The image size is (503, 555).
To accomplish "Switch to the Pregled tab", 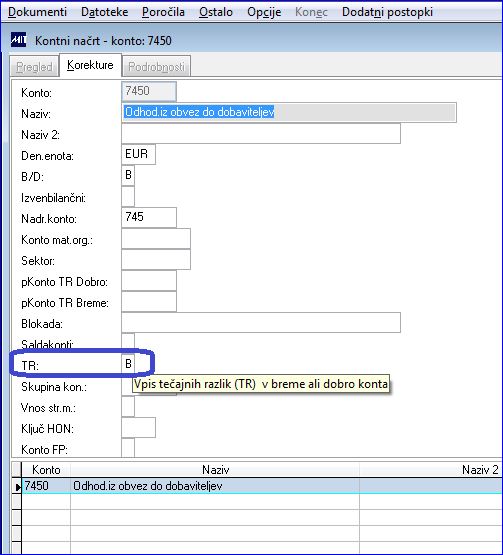I will [34, 66].
